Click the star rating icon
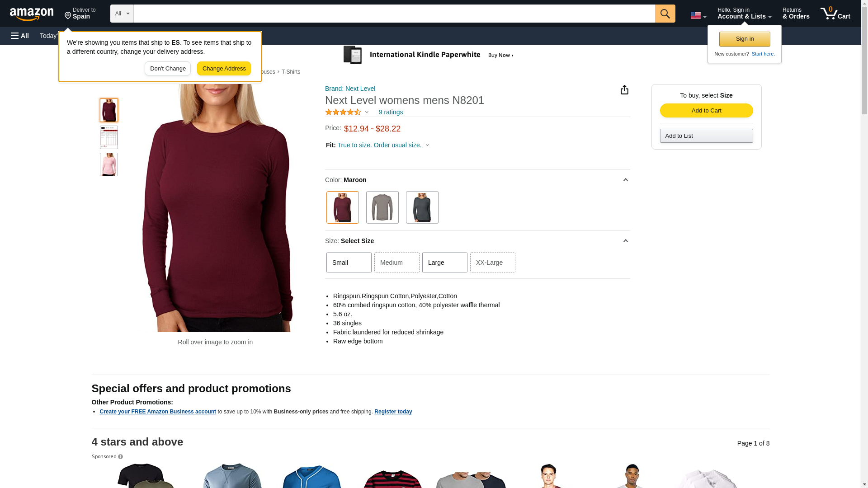Viewport: 868px width, 488px height. 343,112
